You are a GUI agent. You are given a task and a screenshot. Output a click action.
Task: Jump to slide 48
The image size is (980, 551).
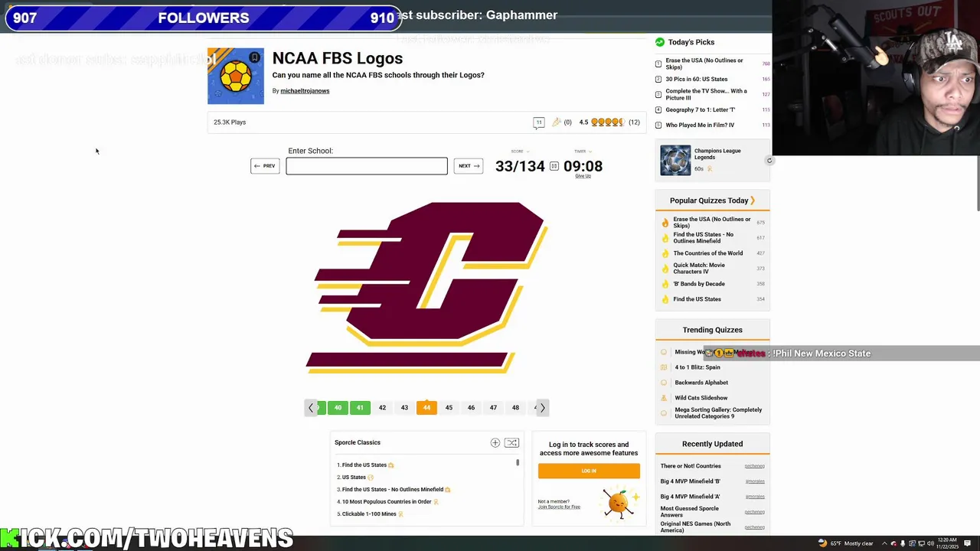click(x=515, y=408)
